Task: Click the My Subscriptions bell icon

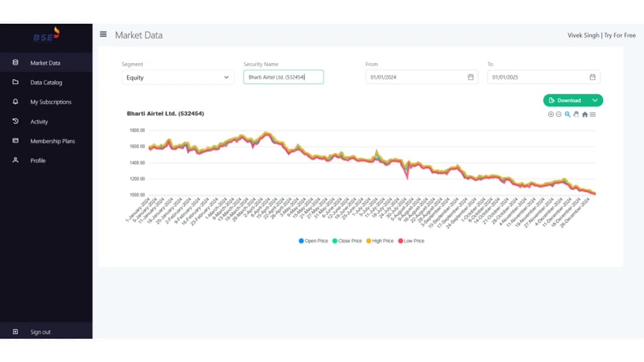Action: [x=15, y=102]
